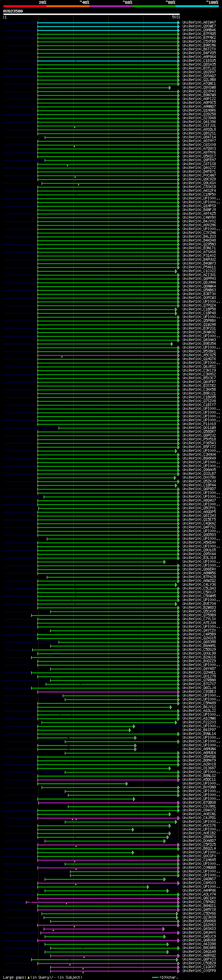Click the UniRef100_C1BP44 entry

(x=199, y=485)
